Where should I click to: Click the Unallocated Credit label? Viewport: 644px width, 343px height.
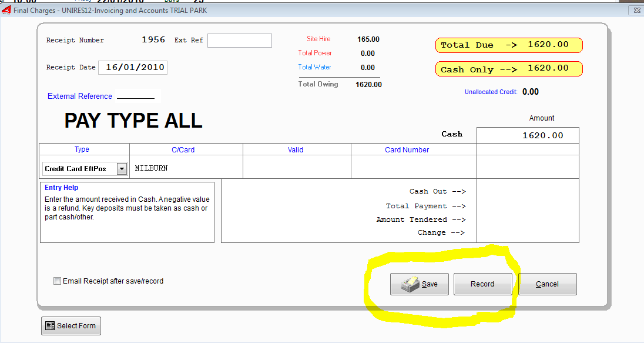[491, 92]
